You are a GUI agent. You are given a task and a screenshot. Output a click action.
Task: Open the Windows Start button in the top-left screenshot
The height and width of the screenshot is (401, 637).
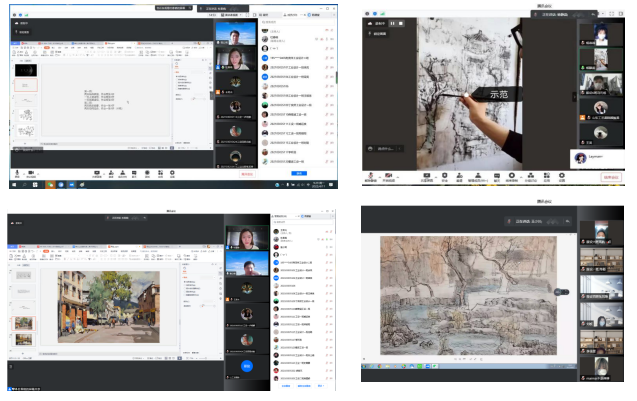pyautogui.click(x=14, y=185)
